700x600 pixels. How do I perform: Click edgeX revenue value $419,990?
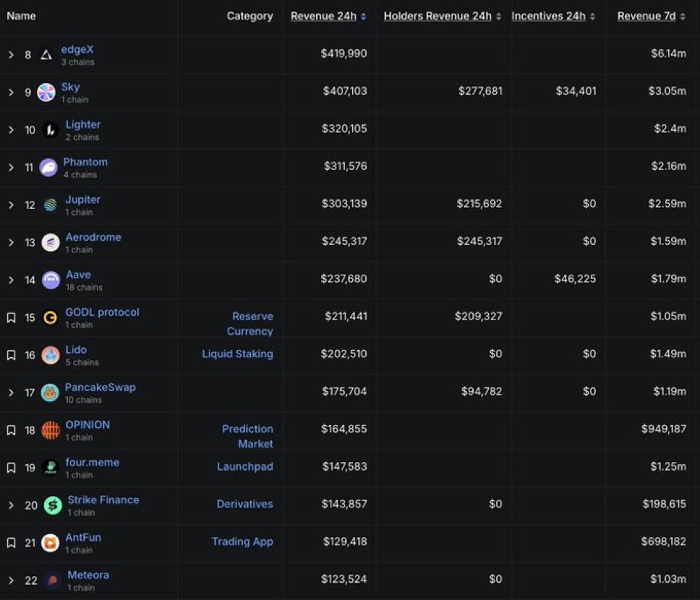(x=343, y=53)
